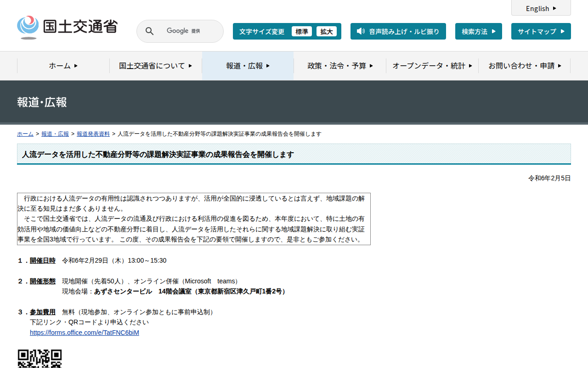The height and width of the screenshot is (368, 588).
Task: Click the venue text あずさセンタービル
Action: (x=123, y=291)
